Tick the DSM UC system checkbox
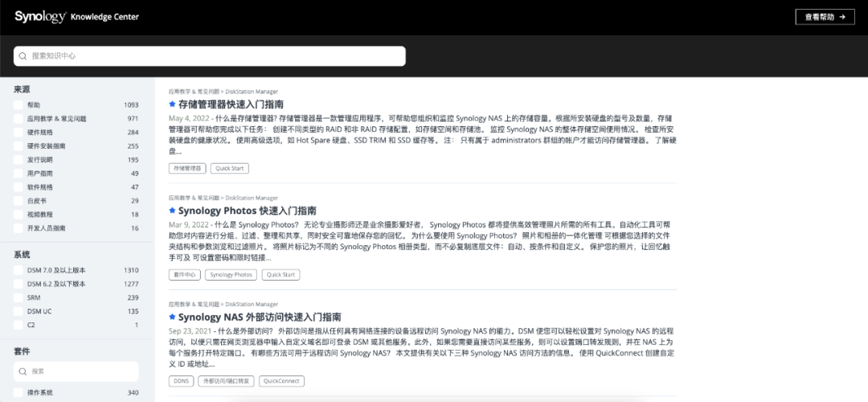The width and height of the screenshot is (868, 402). (18, 311)
